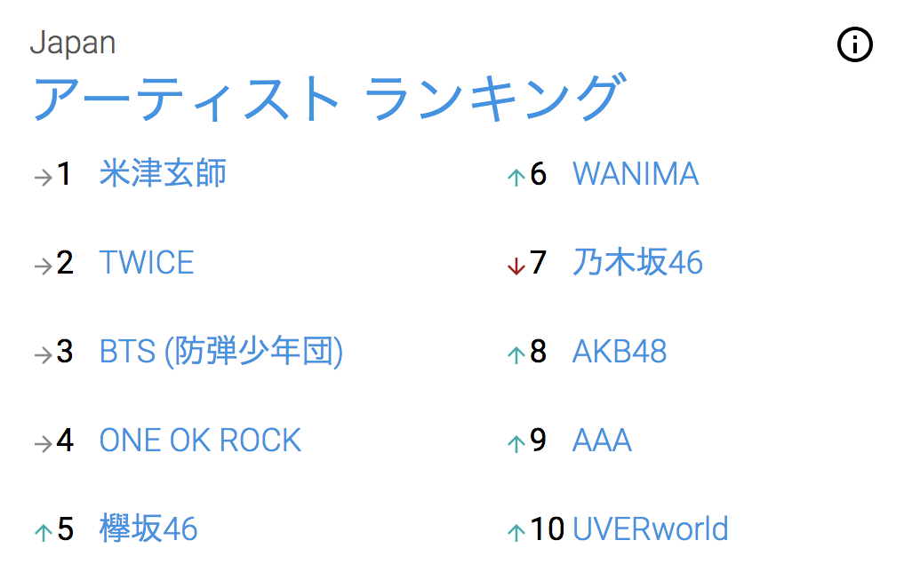Click the red down arrow beside 乃木坂46
The image size is (912, 588).
coord(516,266)
